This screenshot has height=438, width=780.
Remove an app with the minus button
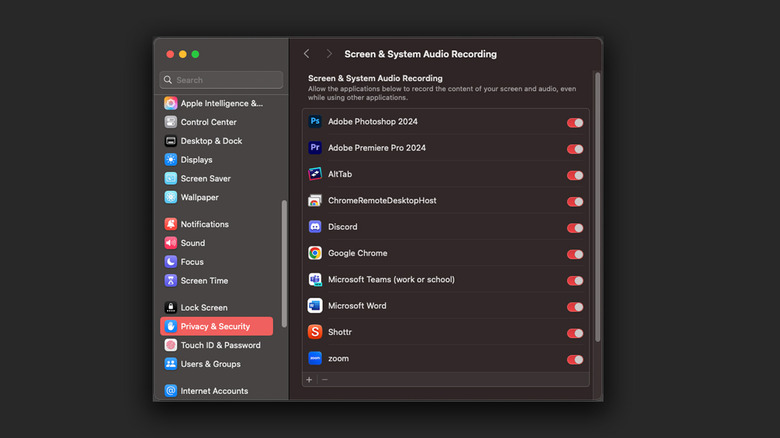[324, 380]
